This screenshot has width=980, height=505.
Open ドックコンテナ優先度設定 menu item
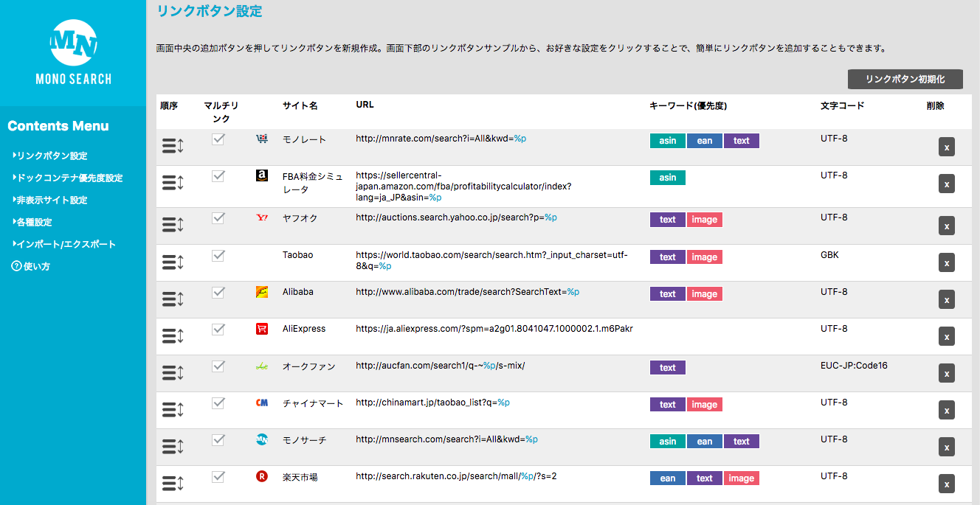click(67, 178)
